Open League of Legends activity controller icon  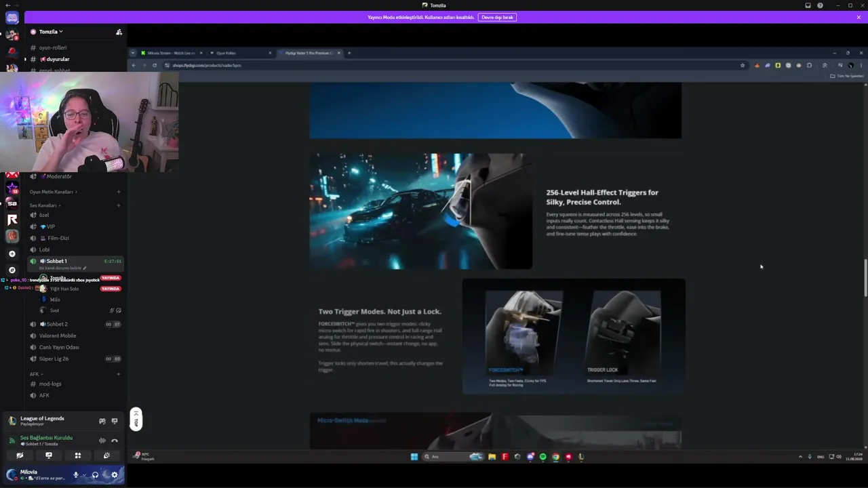coord(102,421)
